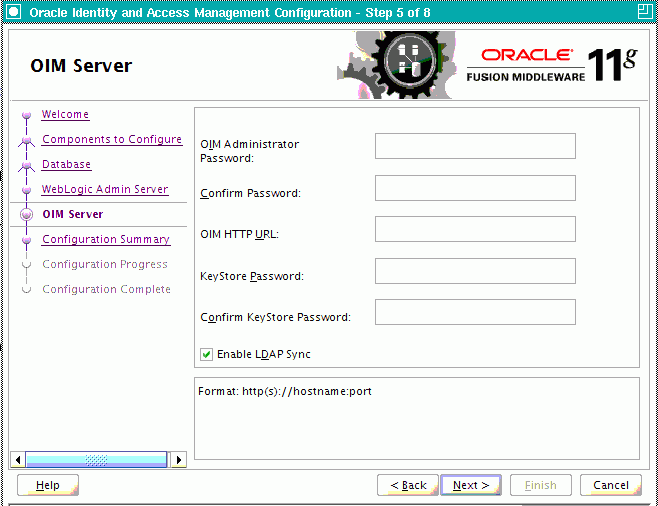The height and width of the screenshot is (506, 658).
Task: Open the Help button
Action: click(48, 485)
